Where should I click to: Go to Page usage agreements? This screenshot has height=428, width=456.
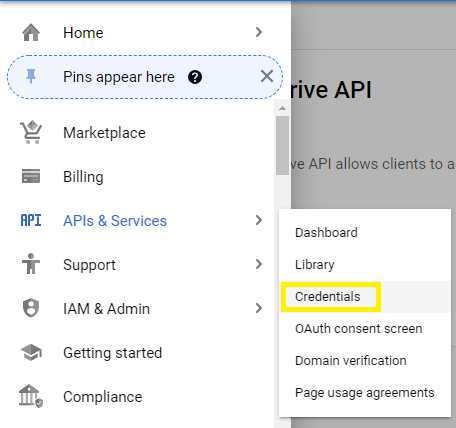(x=365, y=393)
